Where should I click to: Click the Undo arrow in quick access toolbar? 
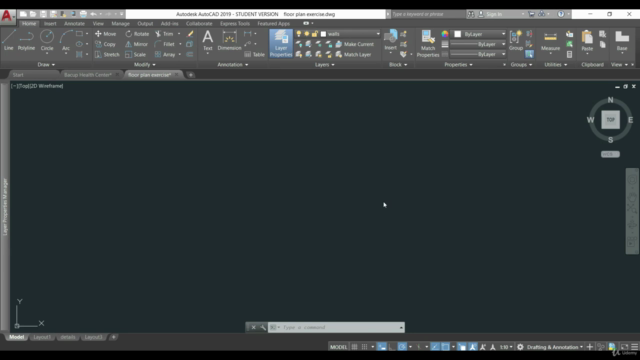tap(93, 14)
